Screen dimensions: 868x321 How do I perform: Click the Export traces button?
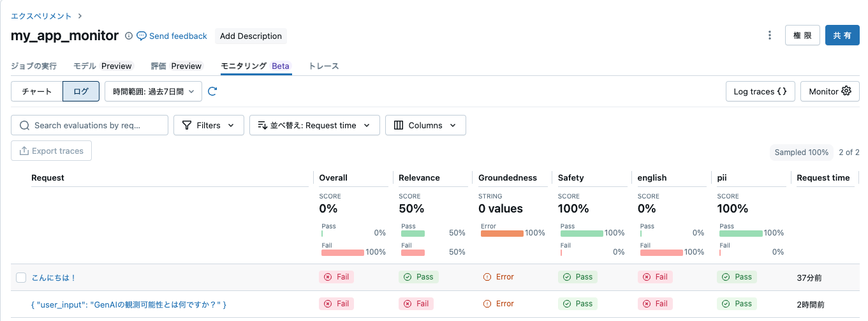click(x=52, y=151)
